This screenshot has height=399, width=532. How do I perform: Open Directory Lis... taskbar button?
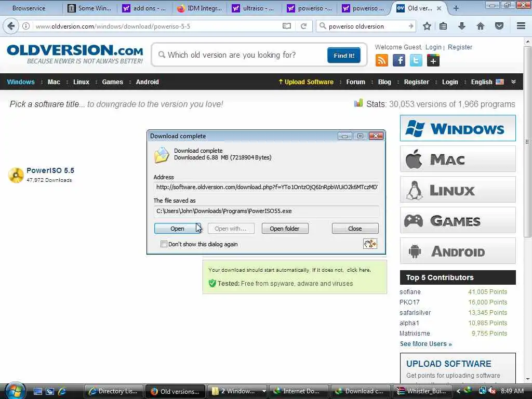(114, 391)
